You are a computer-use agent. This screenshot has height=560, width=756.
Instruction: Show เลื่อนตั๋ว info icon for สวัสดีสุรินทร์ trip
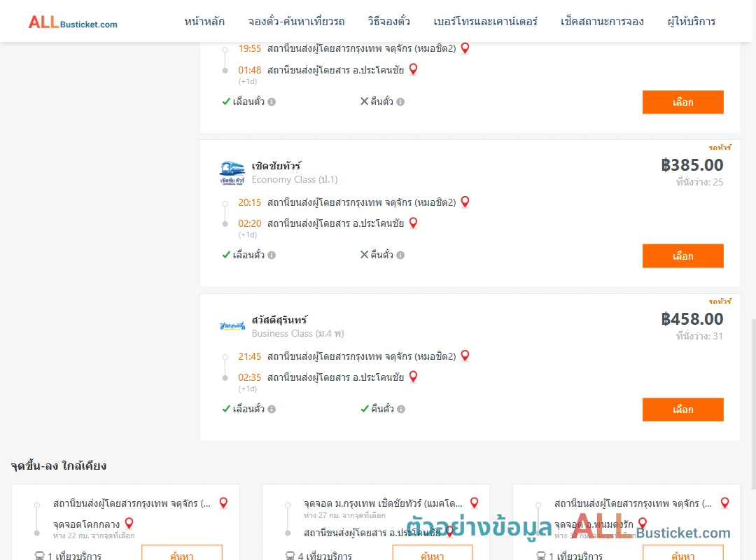click(x=272, y=409)
